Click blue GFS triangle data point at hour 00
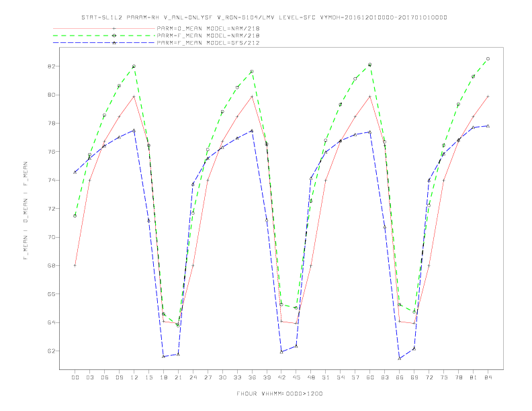This screenshot has height=411, width=532. [75, 173]
